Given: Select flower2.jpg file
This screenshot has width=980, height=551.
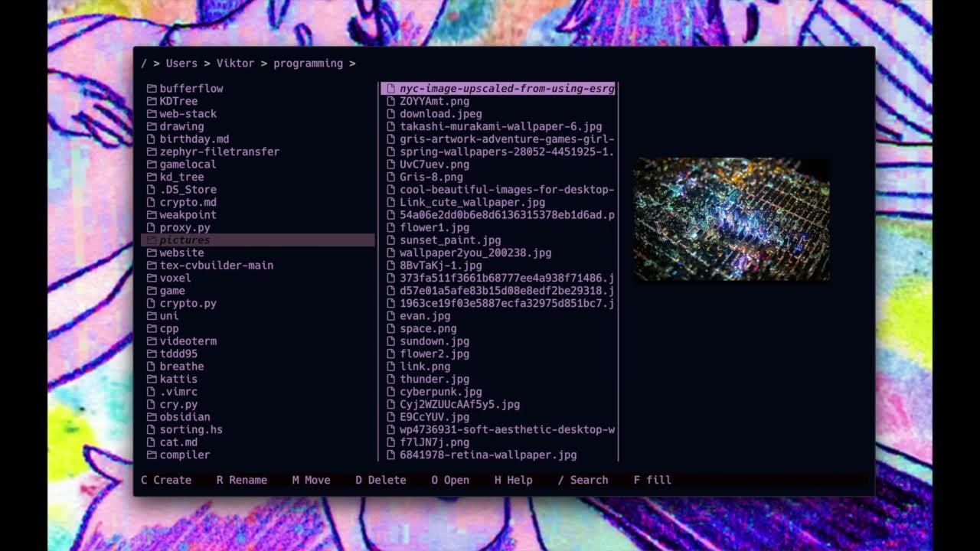Looking at the screenshot, I should point(434,354).
